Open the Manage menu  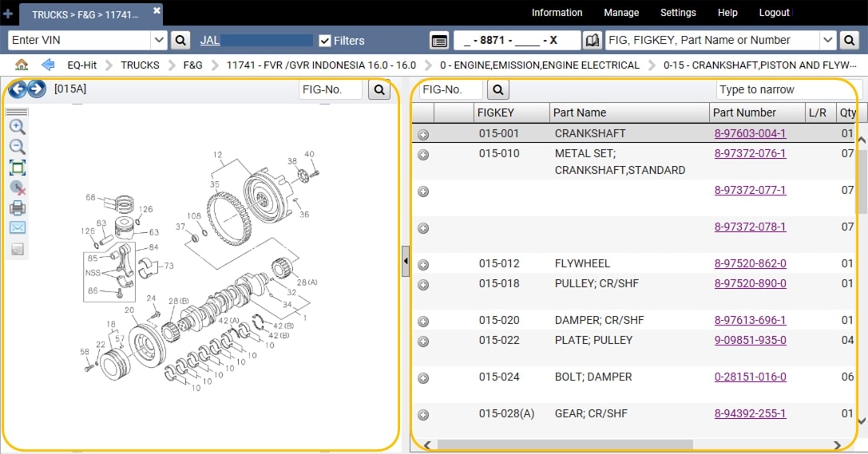click(621, 13)
